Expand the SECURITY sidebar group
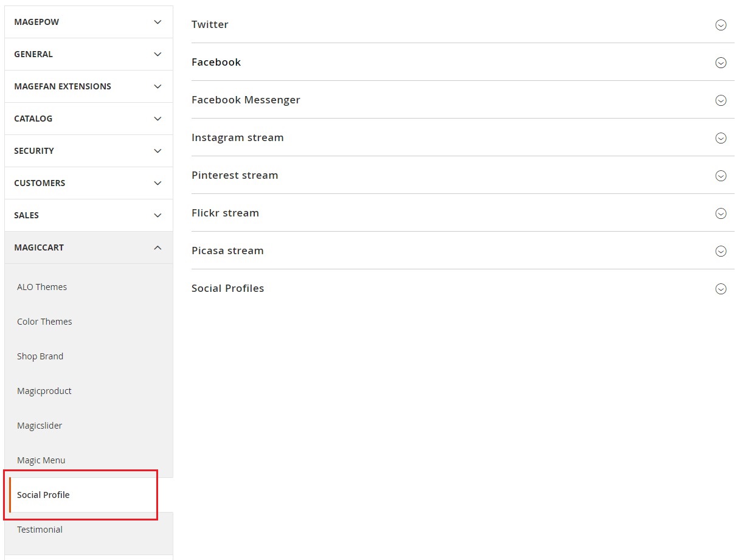Screen dimensions: 748x560 (x=89, y=151)
